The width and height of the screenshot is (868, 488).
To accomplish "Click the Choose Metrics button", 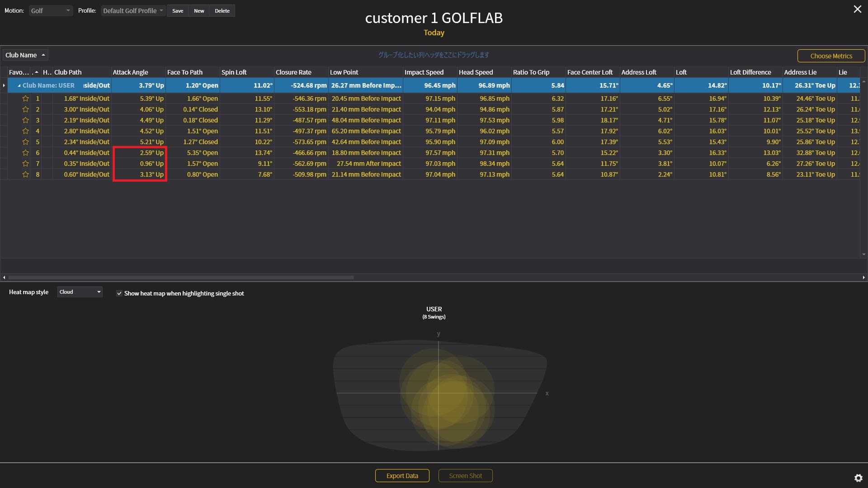I will pos(831,56).
